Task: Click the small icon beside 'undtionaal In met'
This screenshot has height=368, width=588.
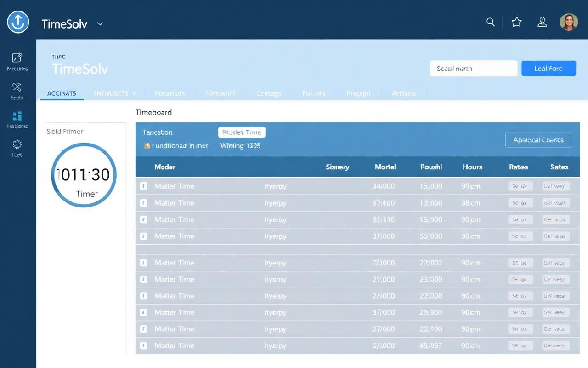Action: point(147,145)
